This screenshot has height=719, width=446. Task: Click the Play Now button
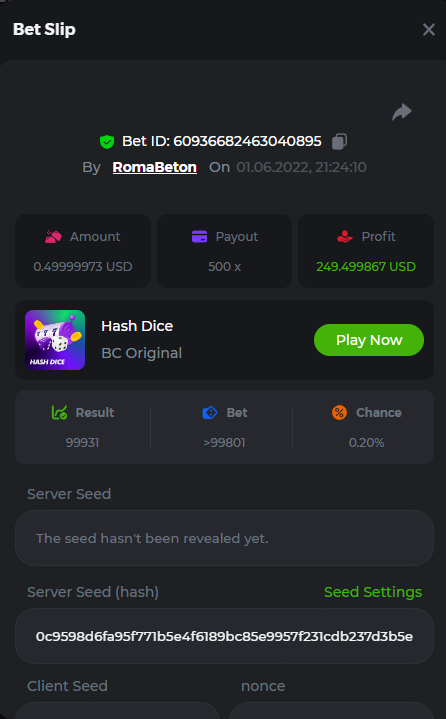[369, 340]
